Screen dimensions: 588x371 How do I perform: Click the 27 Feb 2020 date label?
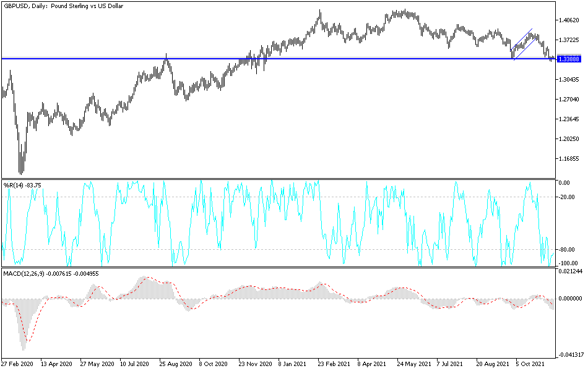19,364
